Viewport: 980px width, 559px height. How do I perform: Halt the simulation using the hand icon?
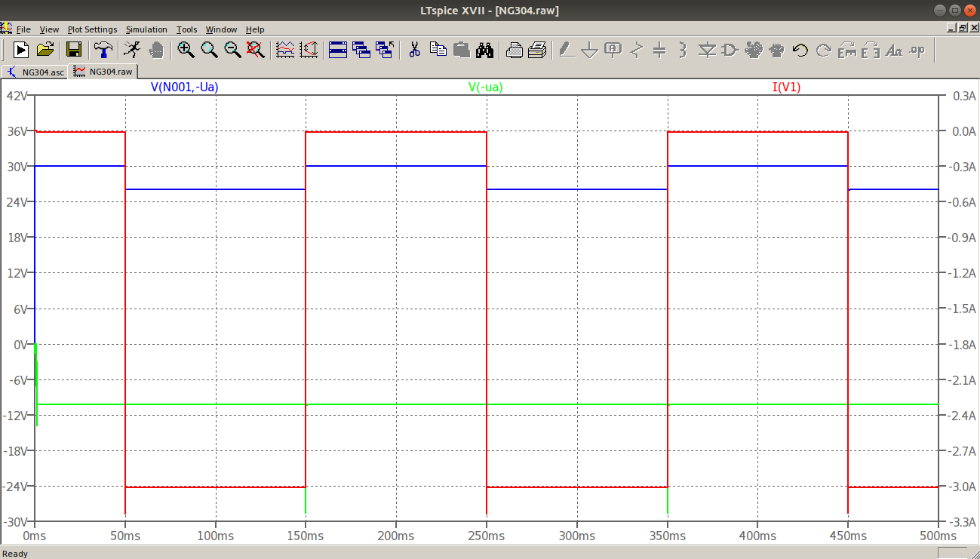tap(155, 50)
